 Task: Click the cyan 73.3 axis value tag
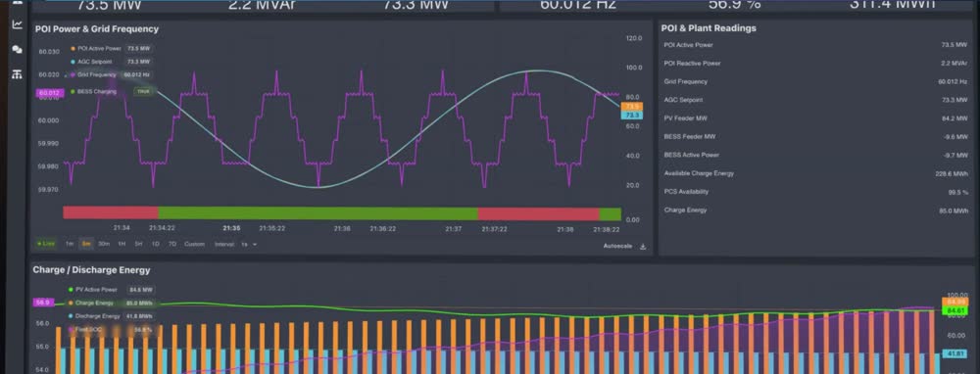632,116
